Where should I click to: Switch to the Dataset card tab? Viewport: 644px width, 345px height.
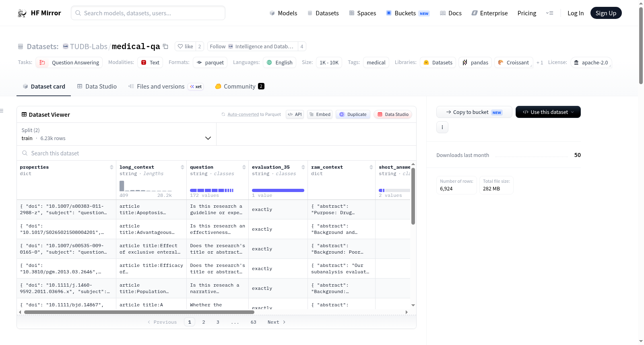click(44, 87)
